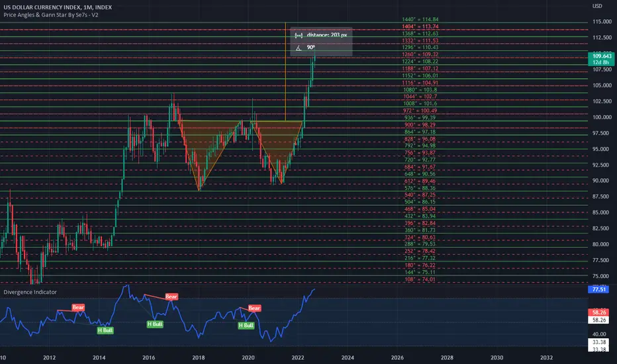Click the 2022 label on the time axis

coord(298,357)
